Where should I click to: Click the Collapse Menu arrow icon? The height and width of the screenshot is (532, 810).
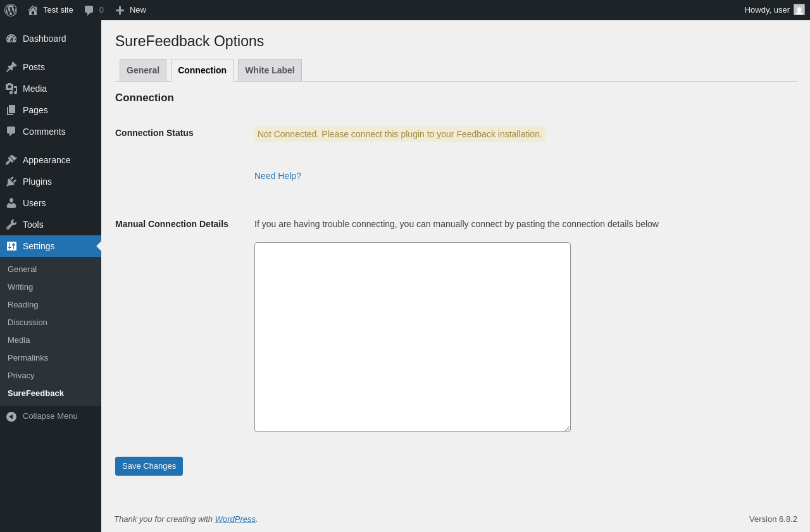[x=11, y=416]
